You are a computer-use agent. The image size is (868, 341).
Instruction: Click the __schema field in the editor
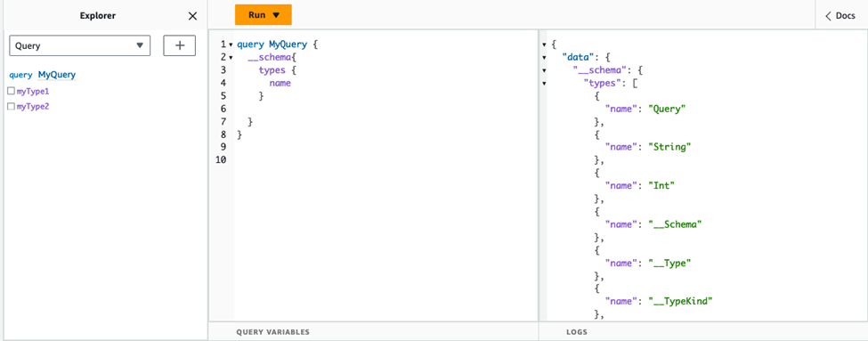tap(269, 57)
